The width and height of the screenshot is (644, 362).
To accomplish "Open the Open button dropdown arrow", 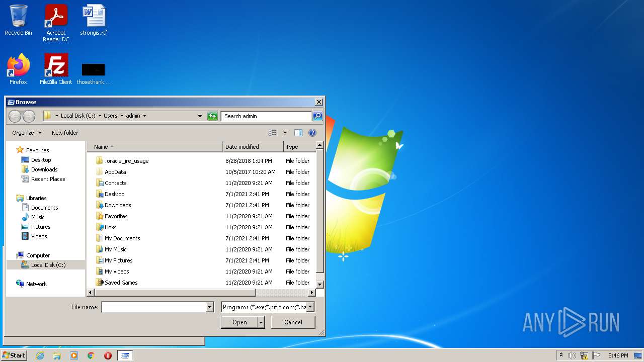I will pyautogui.click(x=261, y=322).
